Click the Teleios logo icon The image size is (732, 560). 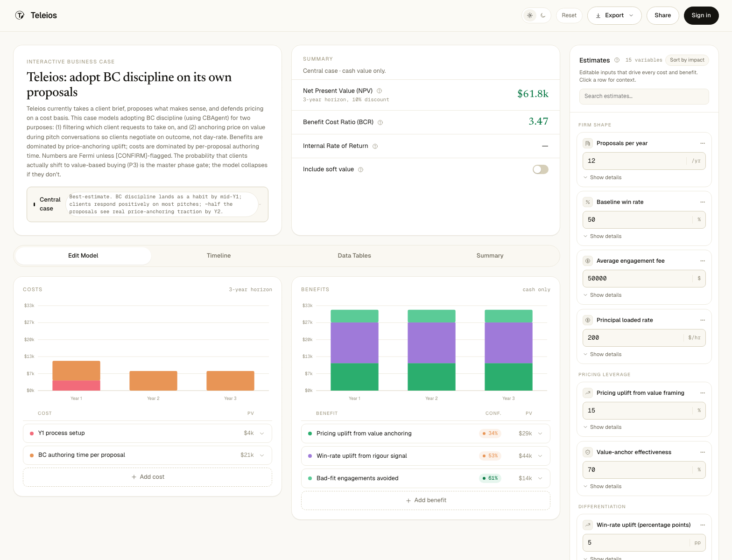[x=20, y=15]
